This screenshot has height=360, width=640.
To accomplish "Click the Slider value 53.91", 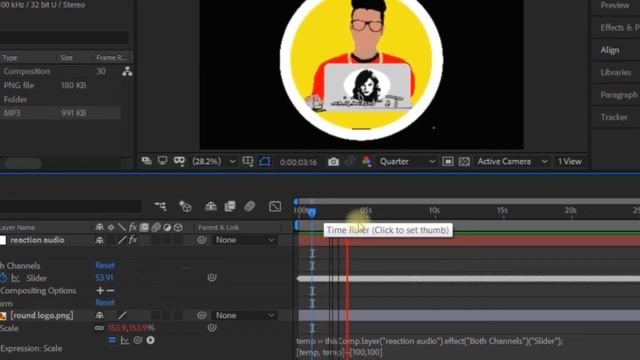I will (x=104, y=278).
